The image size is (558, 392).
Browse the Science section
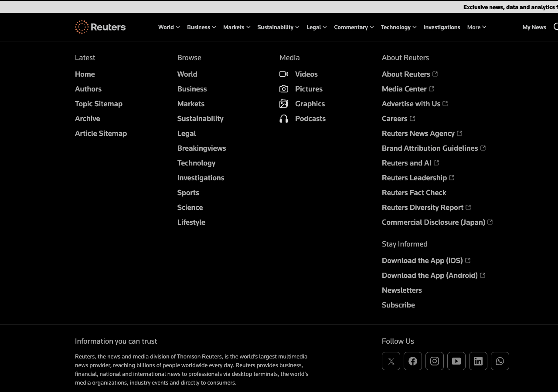(x=190, y=207)
